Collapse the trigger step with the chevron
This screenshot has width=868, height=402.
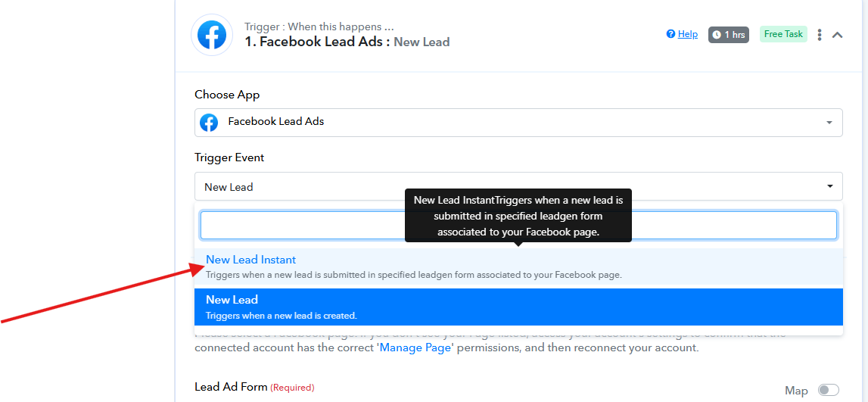(838, 35)
